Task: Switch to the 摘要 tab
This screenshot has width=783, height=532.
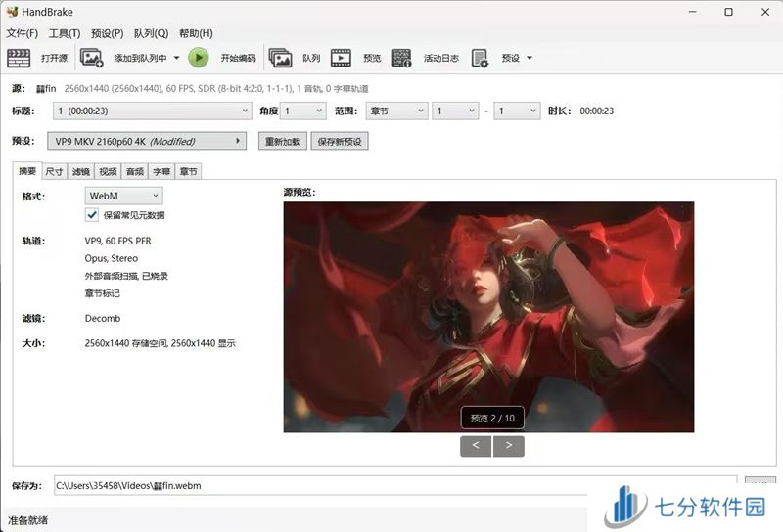Action: tap(27, 171)
